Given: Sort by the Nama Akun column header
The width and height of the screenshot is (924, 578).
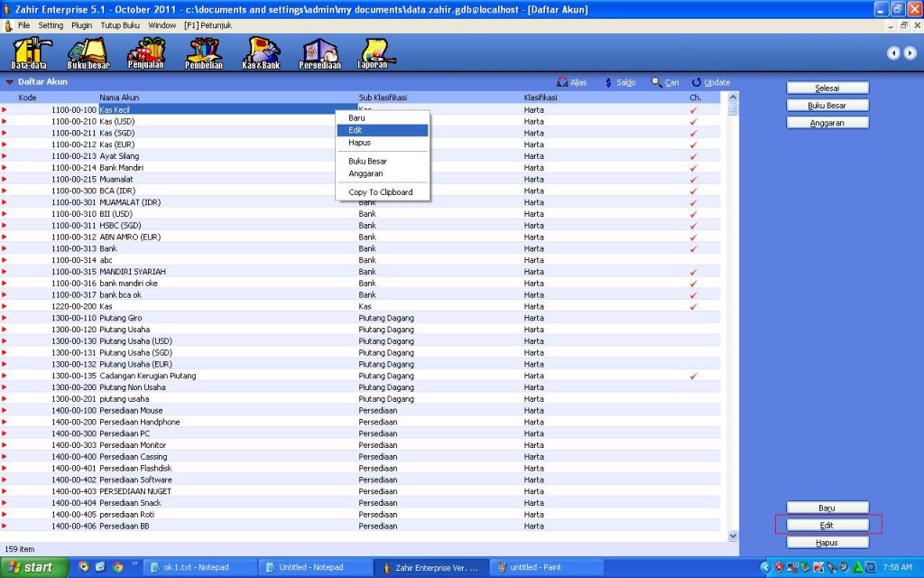Looking at the screenshot, I should pos(120,98).
